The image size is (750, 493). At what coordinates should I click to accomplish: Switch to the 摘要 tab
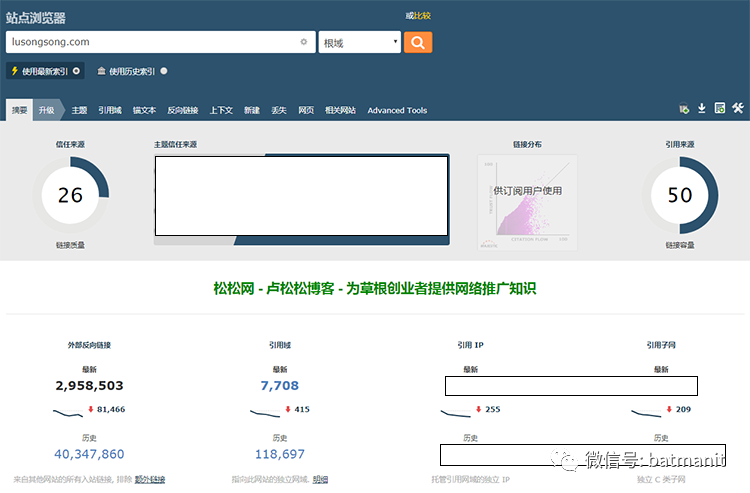[20, 110]
